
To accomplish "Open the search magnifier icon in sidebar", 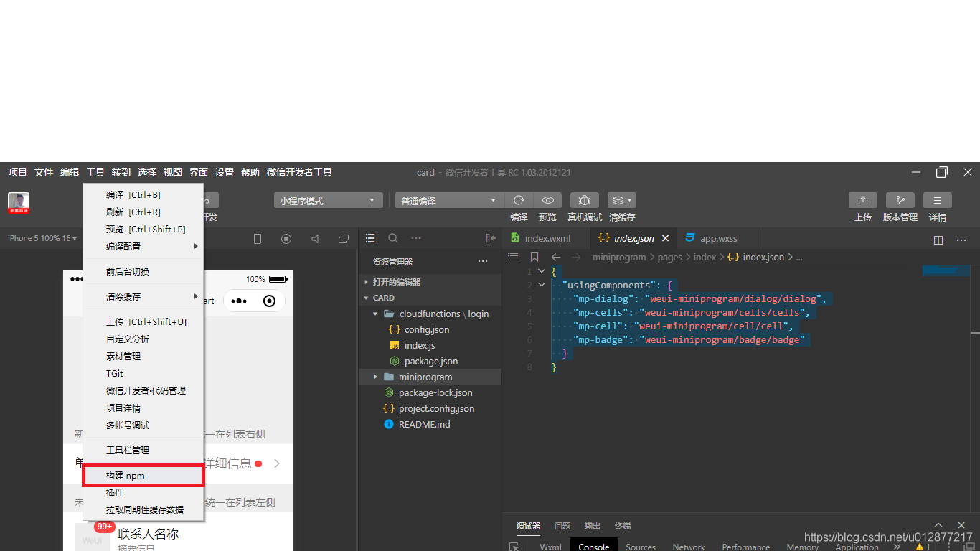I will coord(393,238).
